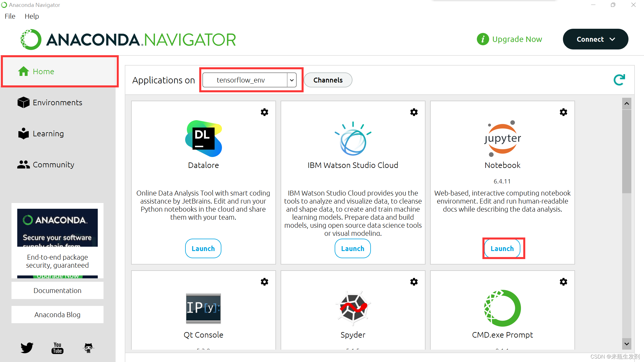Open the Twitter icon link
The width and height of the screenshot is (644, 362).
point(27,348)
